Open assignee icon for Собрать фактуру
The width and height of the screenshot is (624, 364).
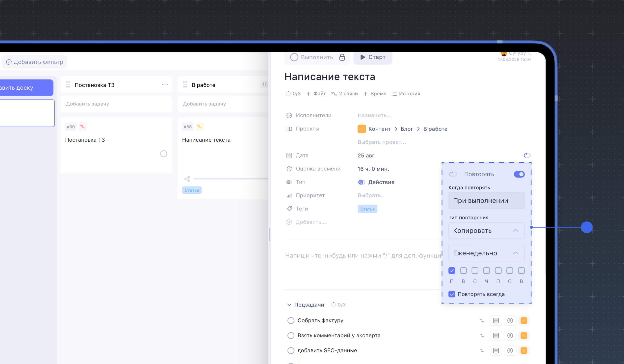pos(510,321)
